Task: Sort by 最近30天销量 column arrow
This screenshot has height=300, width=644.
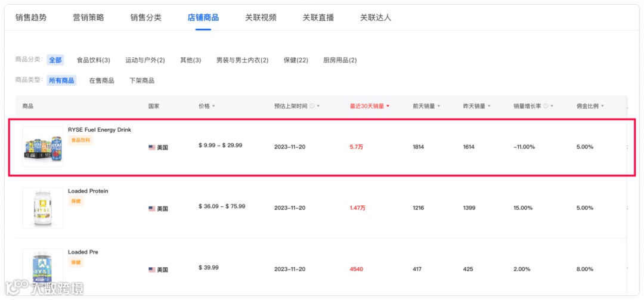Action: [388, 106]
